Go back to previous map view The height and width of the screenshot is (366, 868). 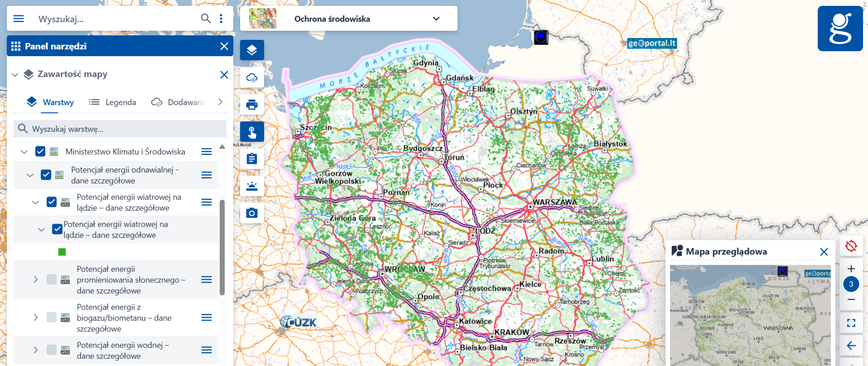coord(851,346)
